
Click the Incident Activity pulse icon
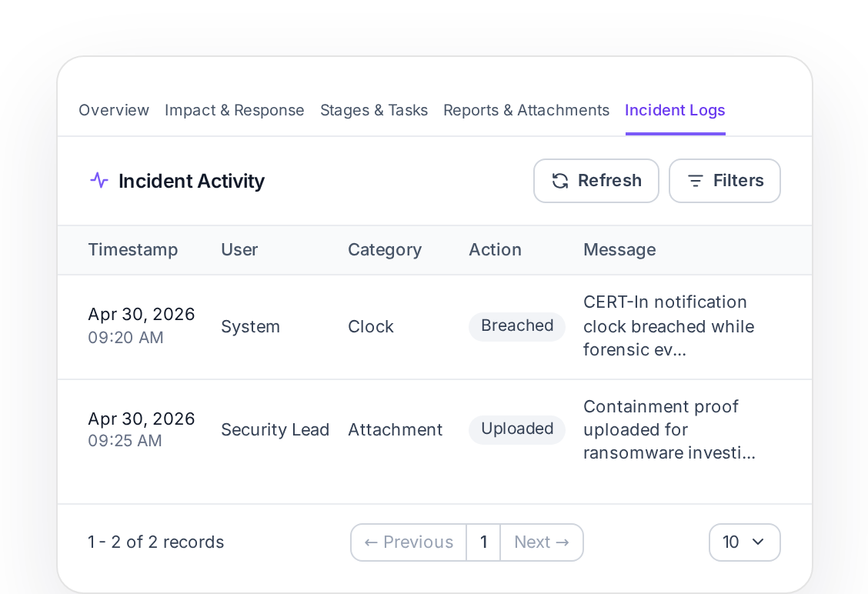click(x=99, y=181)
